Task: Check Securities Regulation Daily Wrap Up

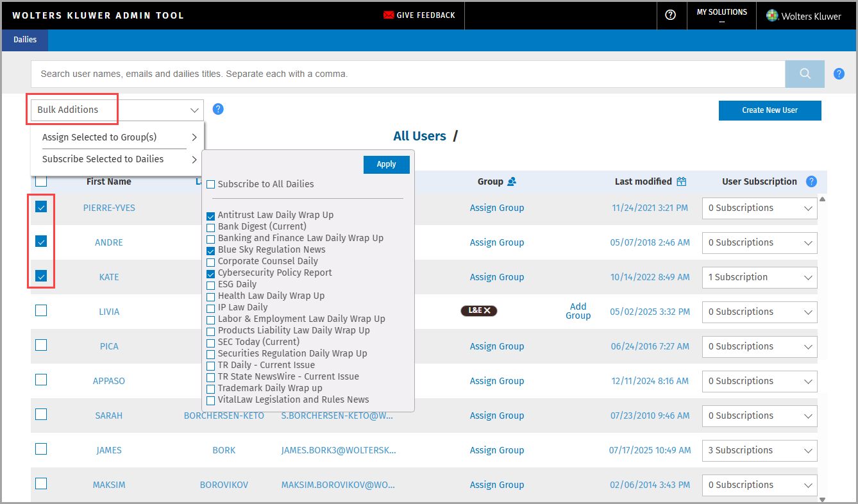Action: pos(211,354)
